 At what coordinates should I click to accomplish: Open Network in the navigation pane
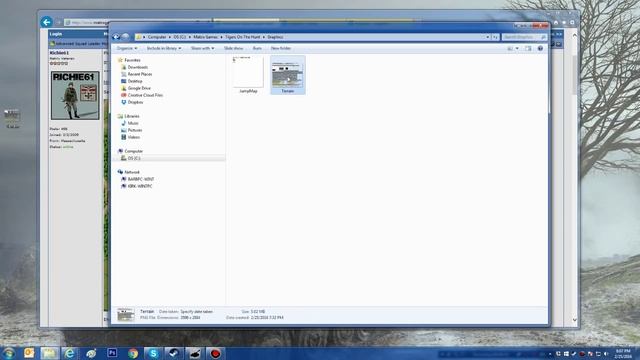coord(132,172)
